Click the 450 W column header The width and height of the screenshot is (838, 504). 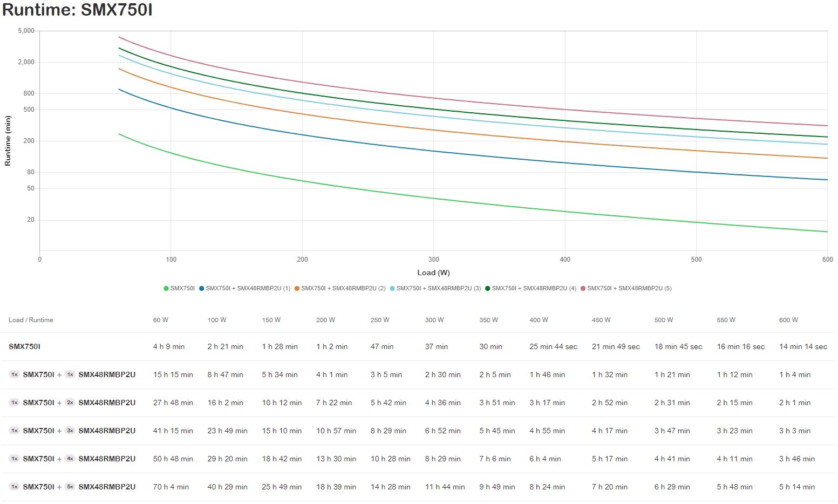coord(601,320)
